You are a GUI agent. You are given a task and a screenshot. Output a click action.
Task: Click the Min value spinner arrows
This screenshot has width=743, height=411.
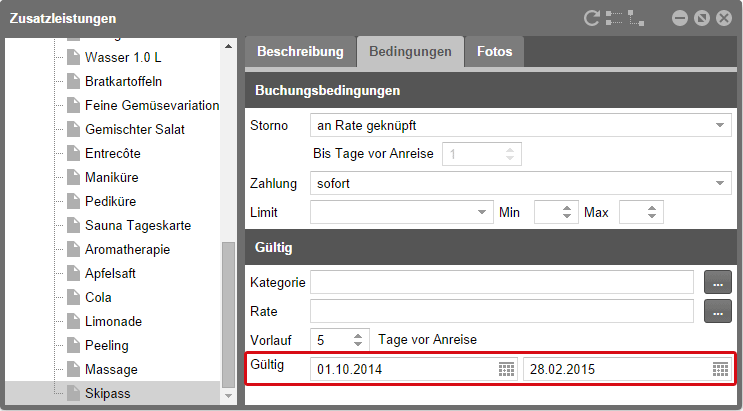pos(567,212)
